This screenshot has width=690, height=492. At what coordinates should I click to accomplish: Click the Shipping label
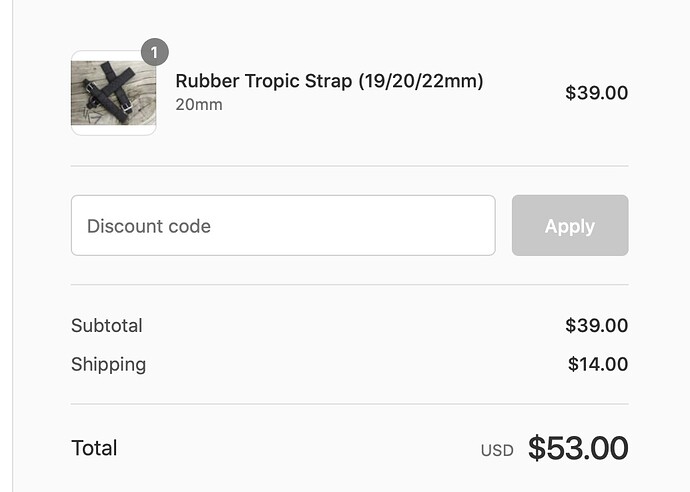tap(108, 365)
